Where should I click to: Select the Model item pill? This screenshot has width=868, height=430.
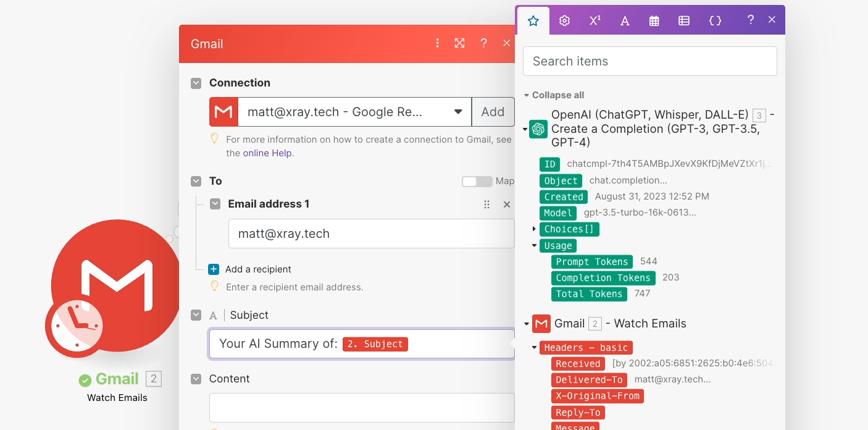coord(557,213)
